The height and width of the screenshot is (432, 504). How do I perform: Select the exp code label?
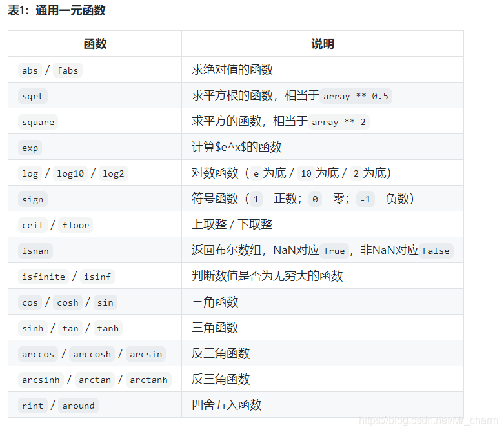30,148
